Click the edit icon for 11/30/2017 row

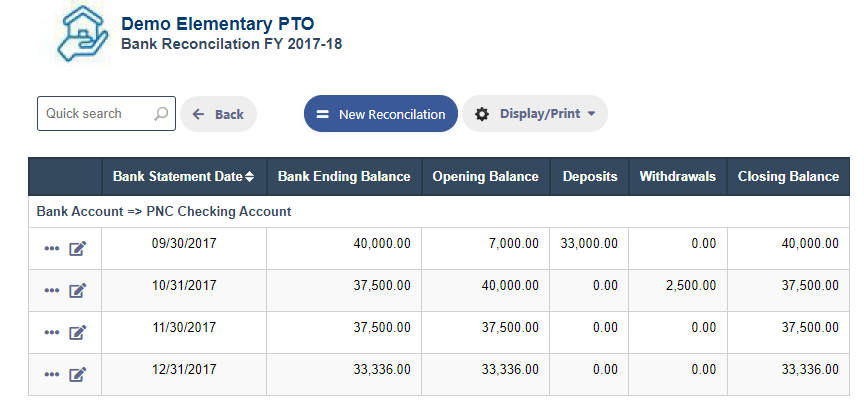[x=78, y=332]
